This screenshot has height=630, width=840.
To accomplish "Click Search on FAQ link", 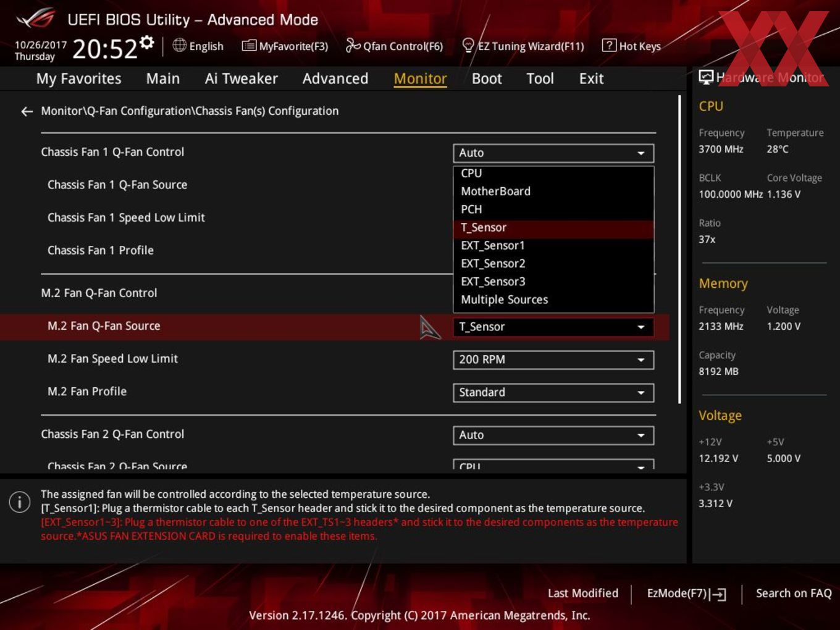I will [794, 593].
